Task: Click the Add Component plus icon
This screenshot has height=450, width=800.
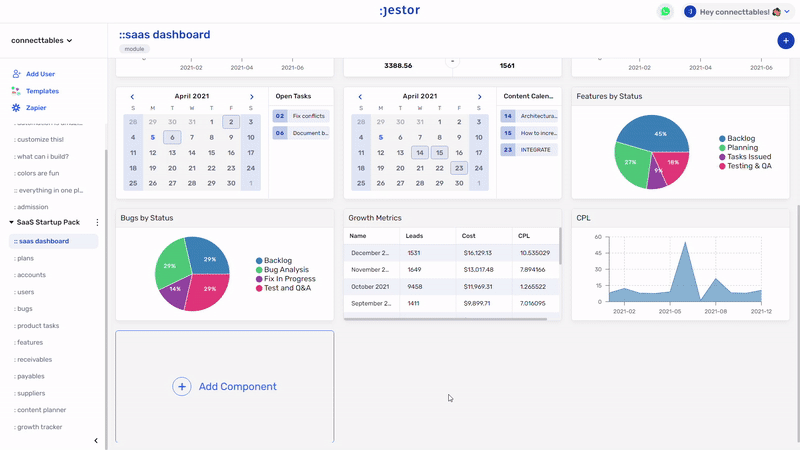Action: pyautogui.click(x=182, y=387)
